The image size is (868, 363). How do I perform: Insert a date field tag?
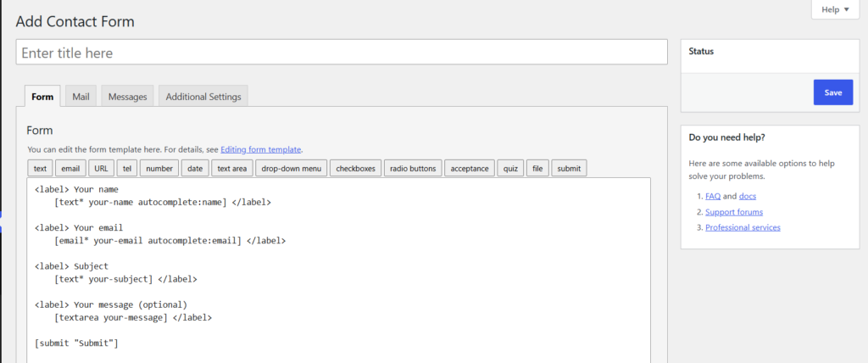pyautogui.click(x=195, y=169)
